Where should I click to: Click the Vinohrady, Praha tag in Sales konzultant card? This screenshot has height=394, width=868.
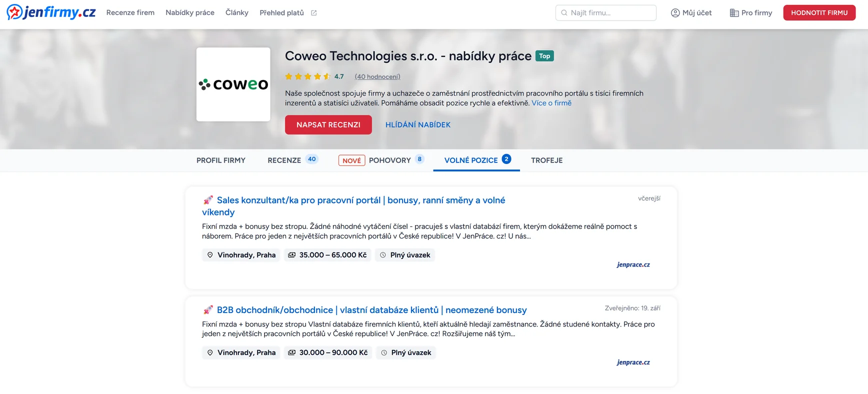[x=241, y=255]
